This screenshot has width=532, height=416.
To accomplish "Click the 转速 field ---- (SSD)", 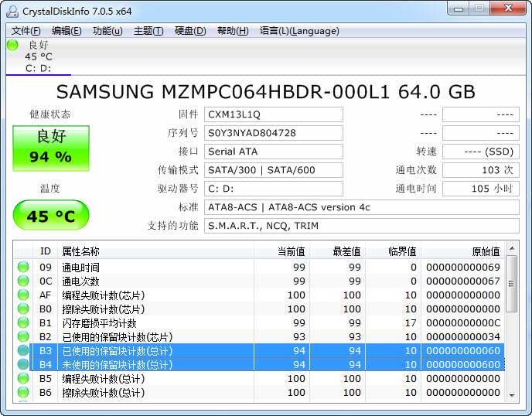I will coord(481,152).
